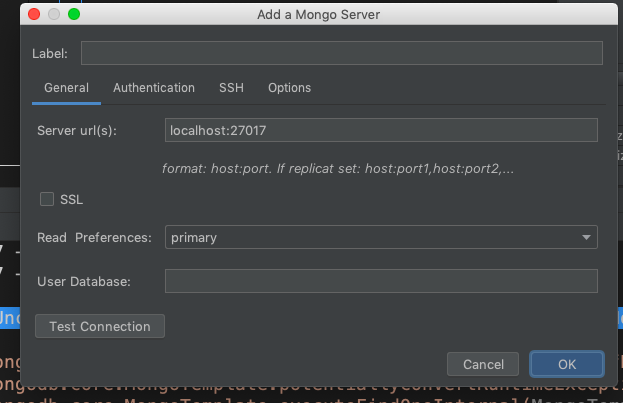Confirm with the OK button
The height and width of the screenshot is (403, 623).
point(567,364)
